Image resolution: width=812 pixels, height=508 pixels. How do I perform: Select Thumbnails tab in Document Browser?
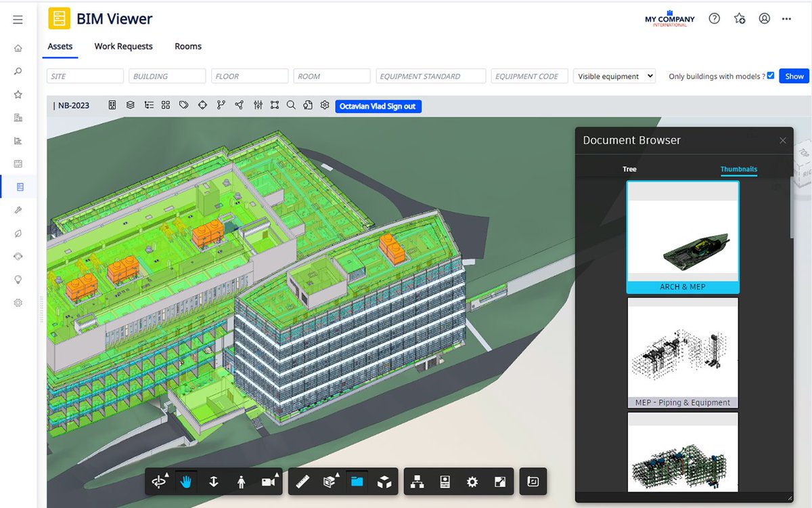(x=739, y=169)
